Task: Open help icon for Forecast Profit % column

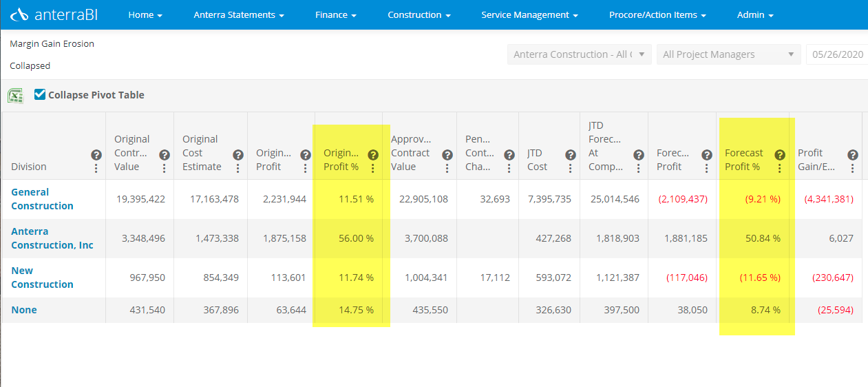Action: tap(780, 155)
